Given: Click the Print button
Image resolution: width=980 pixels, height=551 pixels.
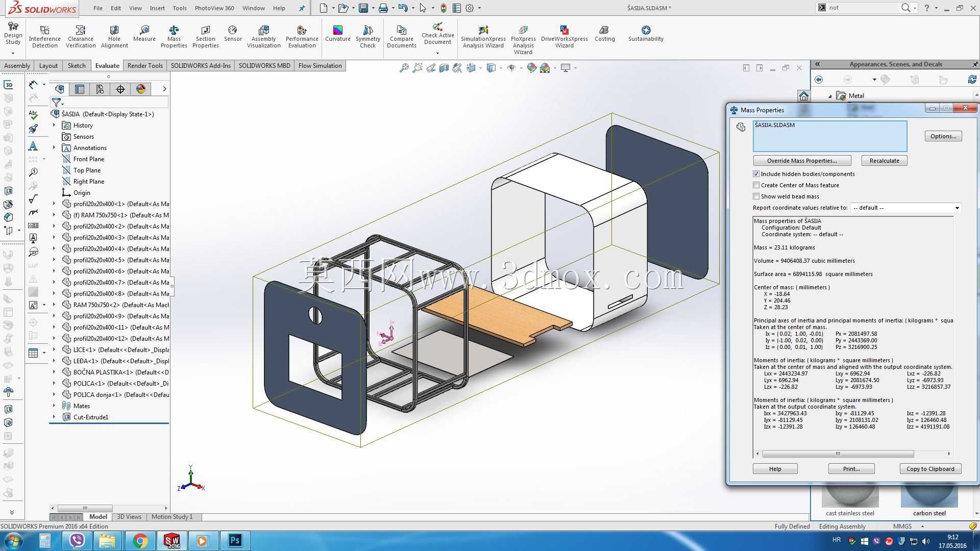Looking at the screenshot, I should pyautogui.click(x=851, y=469).
